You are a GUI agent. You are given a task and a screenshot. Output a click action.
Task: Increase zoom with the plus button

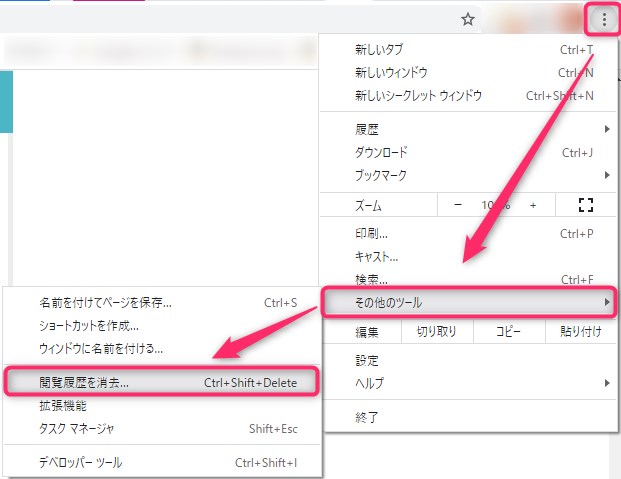click(533, 205)
